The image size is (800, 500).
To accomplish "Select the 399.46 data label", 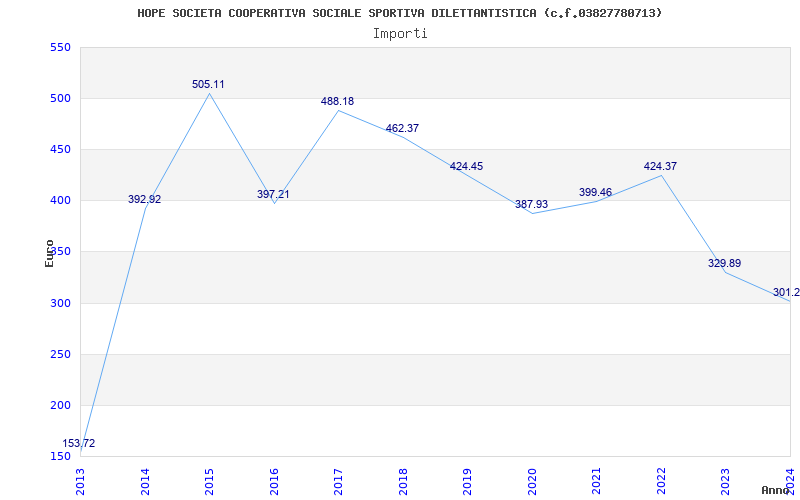I will click(x=595, y=192).
